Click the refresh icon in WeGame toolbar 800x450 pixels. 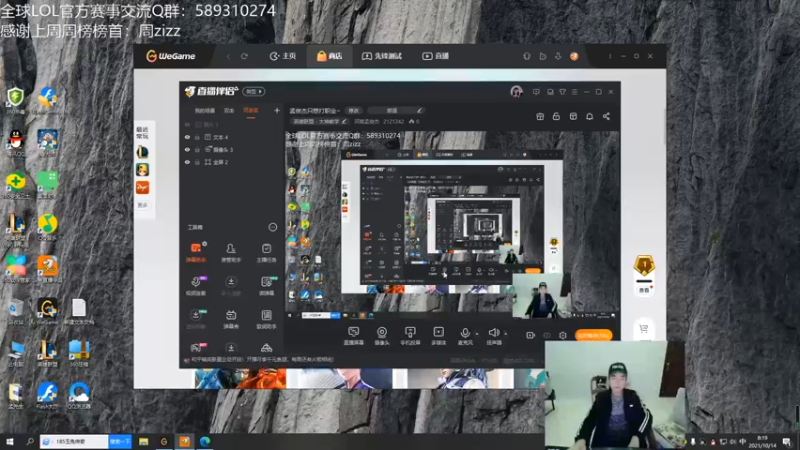click(x=244, y=56)
